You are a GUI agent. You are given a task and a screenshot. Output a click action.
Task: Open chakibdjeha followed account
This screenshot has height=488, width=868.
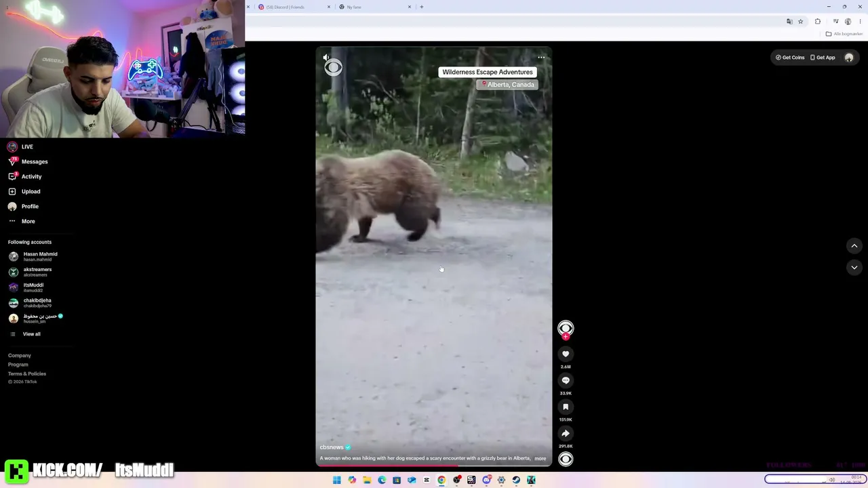click(31, 303)
